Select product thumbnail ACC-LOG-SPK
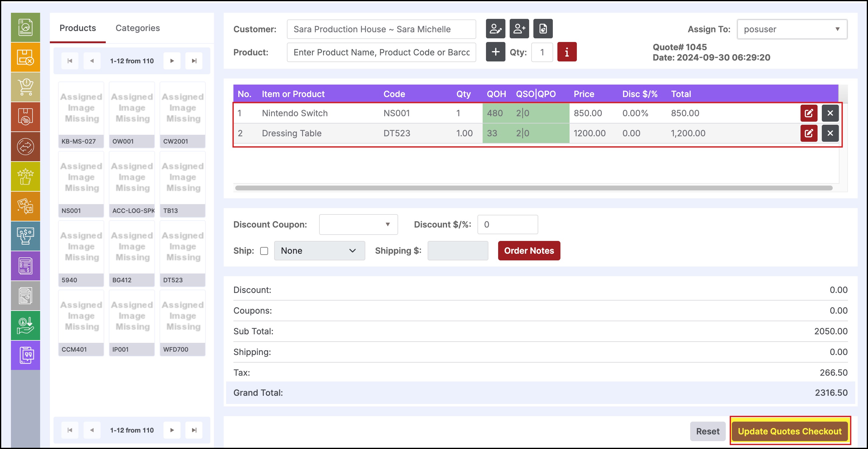 click(132, 184)
